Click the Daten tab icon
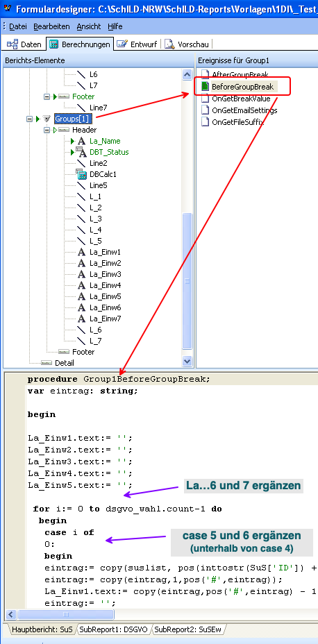Image resolution: width=318 pixels, height=644 pixels. 12,44
